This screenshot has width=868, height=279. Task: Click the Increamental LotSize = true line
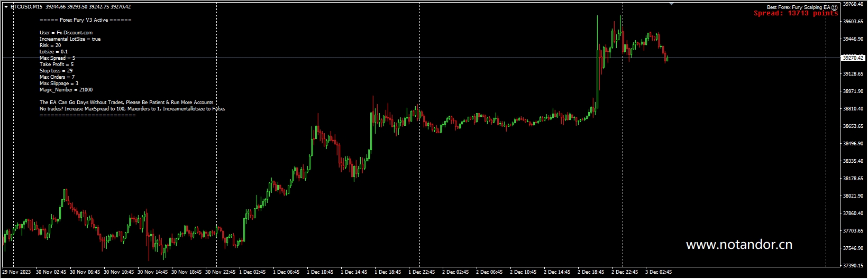pyautogui.click(x=70, y=39)
